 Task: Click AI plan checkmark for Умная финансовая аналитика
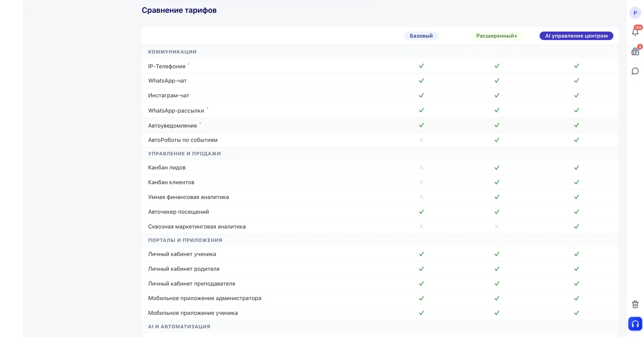click(576, 197)
